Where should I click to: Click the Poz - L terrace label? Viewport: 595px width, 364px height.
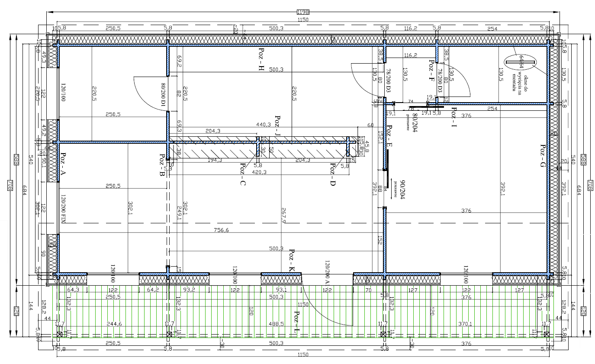coord(296,322)
